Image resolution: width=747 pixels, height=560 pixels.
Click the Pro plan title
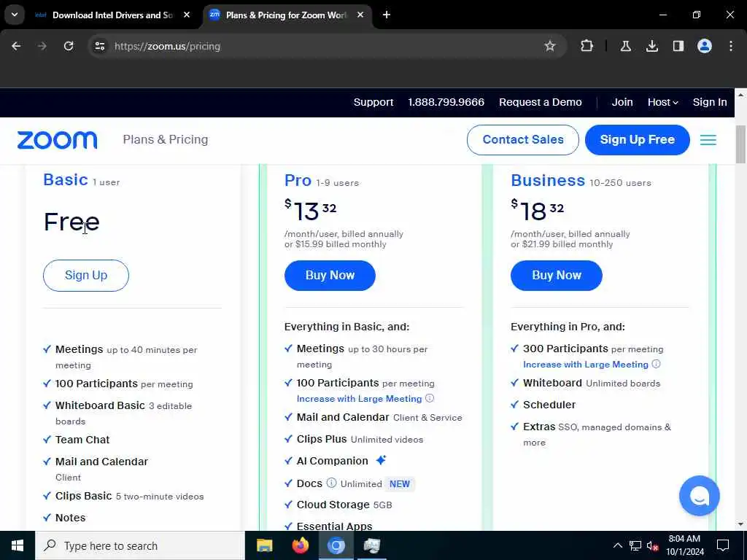click(x=298, y=181)
